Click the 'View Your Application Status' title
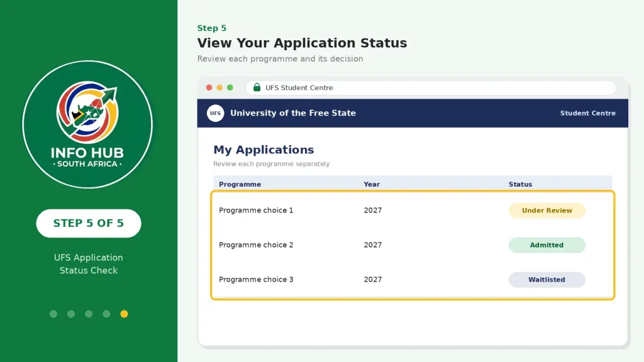644x362 pixels. [302, 43]
